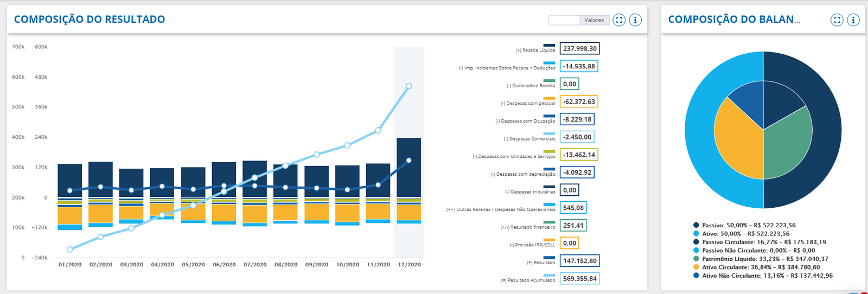Viewport: 868px width, 294px height.
Task: Click the Patrimônio Líquido: 33,23% legend entry
Action: click(761, 259)
